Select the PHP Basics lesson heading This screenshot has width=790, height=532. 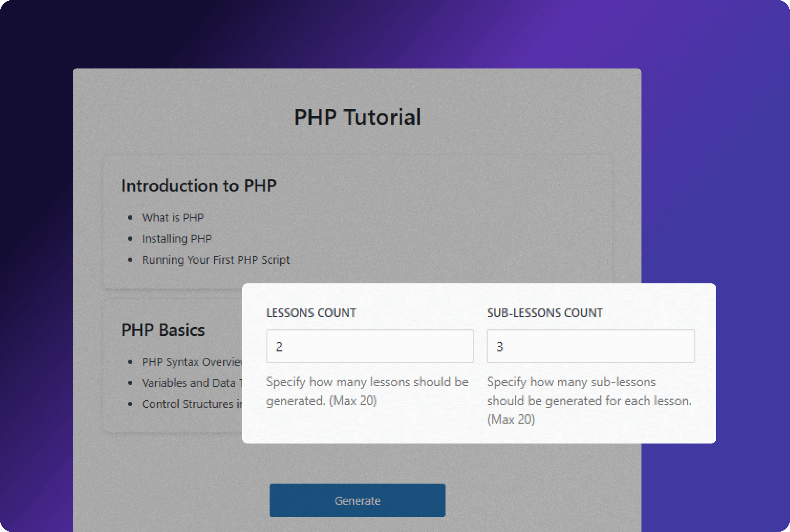click(x=163, y=330)
